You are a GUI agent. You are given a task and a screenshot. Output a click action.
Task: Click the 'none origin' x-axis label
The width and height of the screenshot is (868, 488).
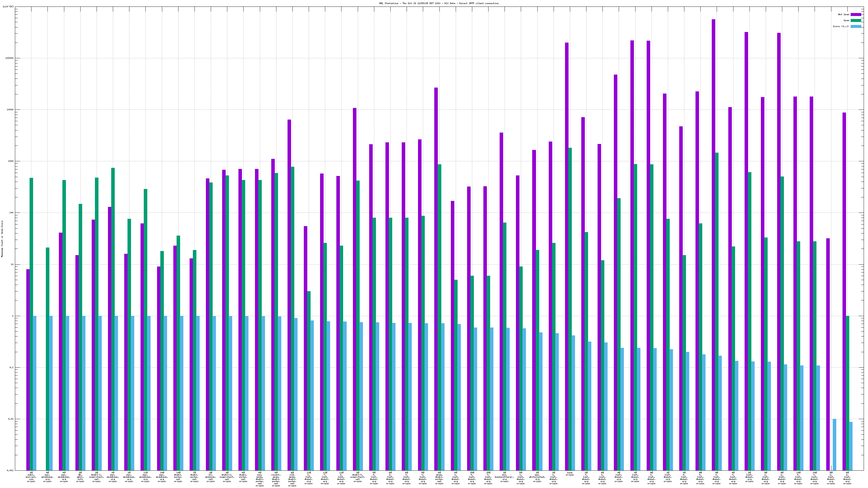569,474
